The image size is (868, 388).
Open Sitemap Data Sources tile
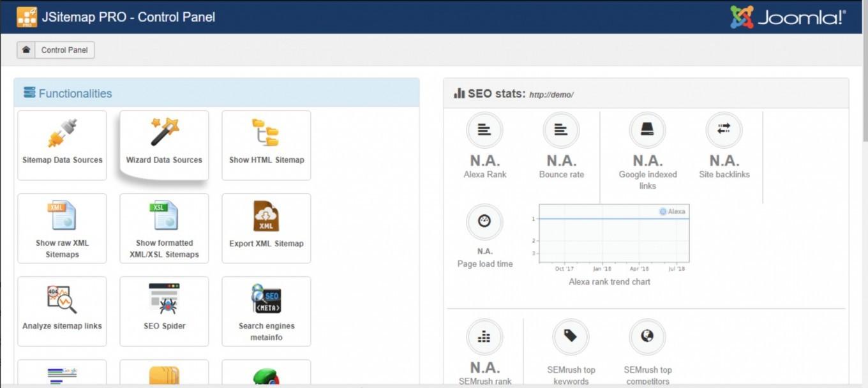coord(62,145)
